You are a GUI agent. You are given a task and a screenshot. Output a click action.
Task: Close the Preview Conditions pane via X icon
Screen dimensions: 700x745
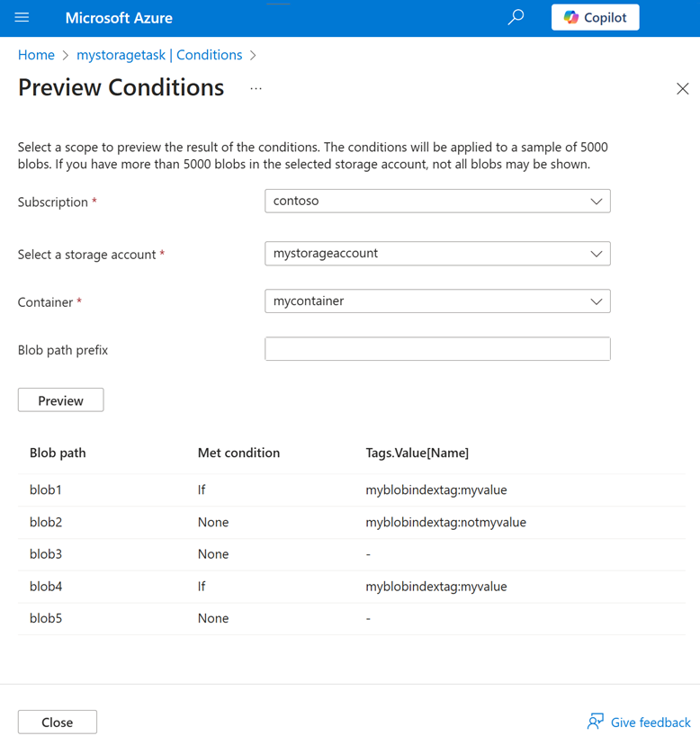682,88
